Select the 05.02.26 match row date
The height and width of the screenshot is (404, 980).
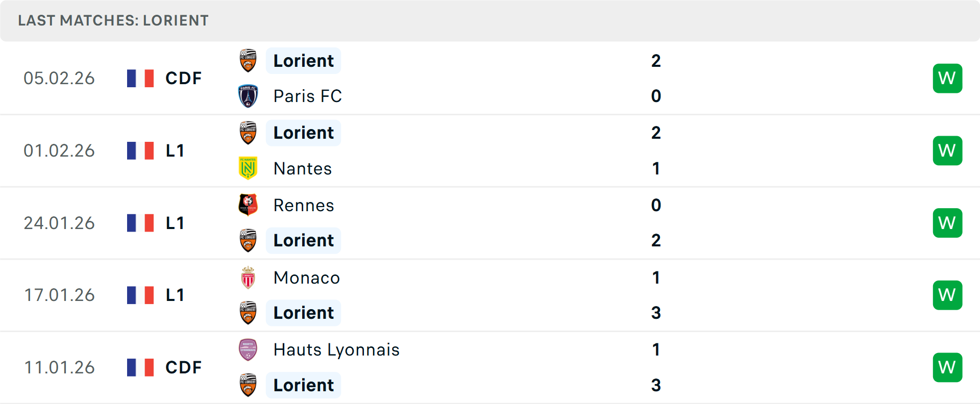coord(59,78)
